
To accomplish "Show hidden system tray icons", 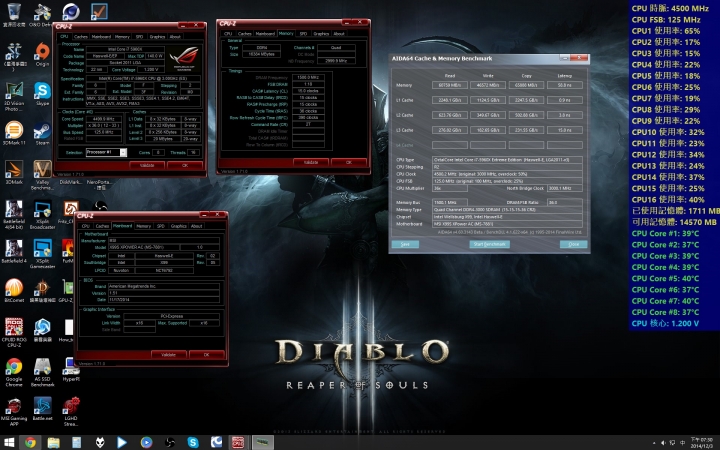I will tap(653, 443).
